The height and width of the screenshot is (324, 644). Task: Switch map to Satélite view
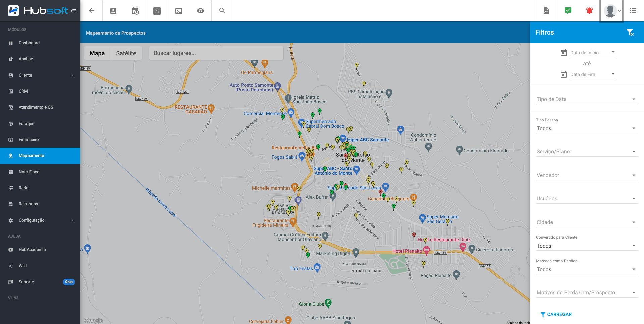tap(126, 53)
